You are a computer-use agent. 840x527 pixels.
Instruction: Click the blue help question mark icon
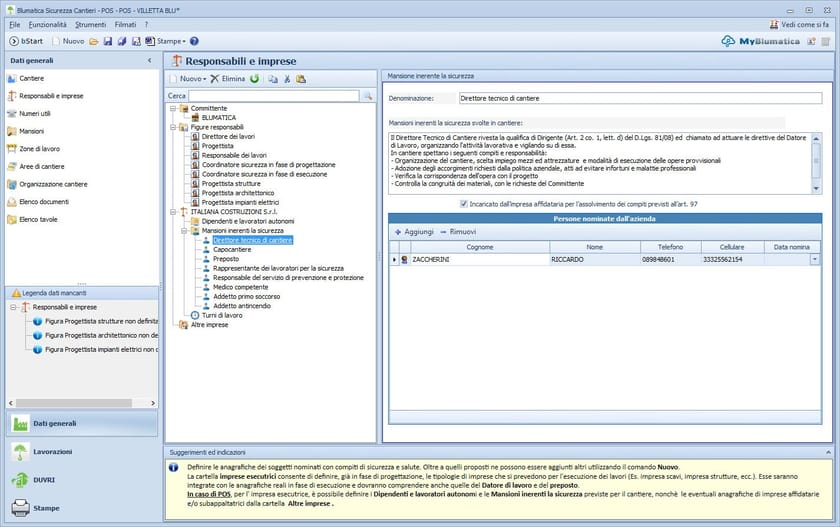(194, 41)
